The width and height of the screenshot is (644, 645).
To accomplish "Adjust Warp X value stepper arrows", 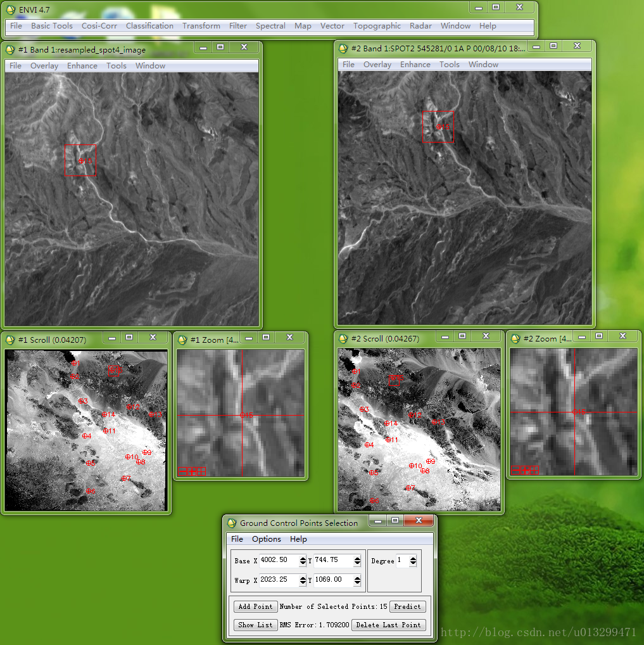I will pos(303,580).
